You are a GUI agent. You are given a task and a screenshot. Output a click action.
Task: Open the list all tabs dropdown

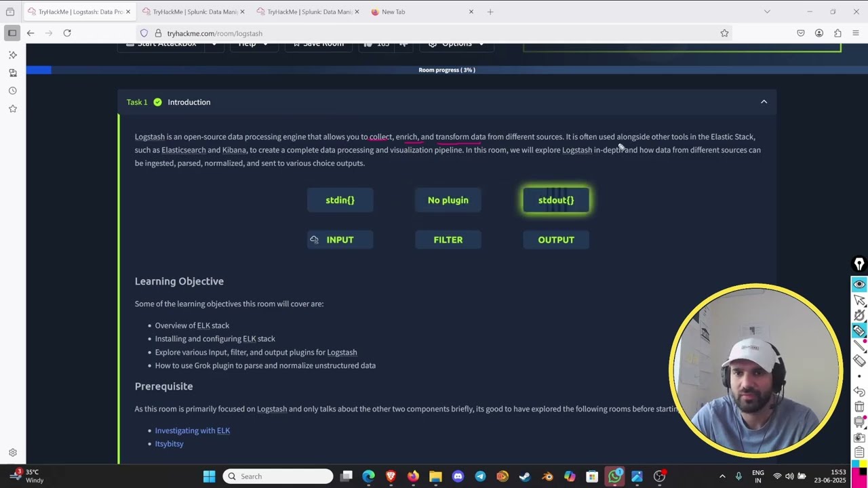[x=767, y=12]
